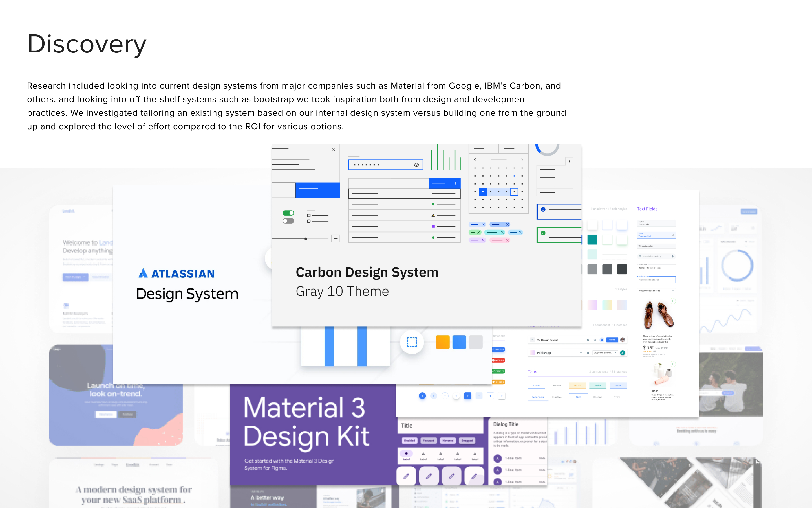Open the three-dot overflow menu
Viewport: 812px width, 508px height.
(569, 162)
